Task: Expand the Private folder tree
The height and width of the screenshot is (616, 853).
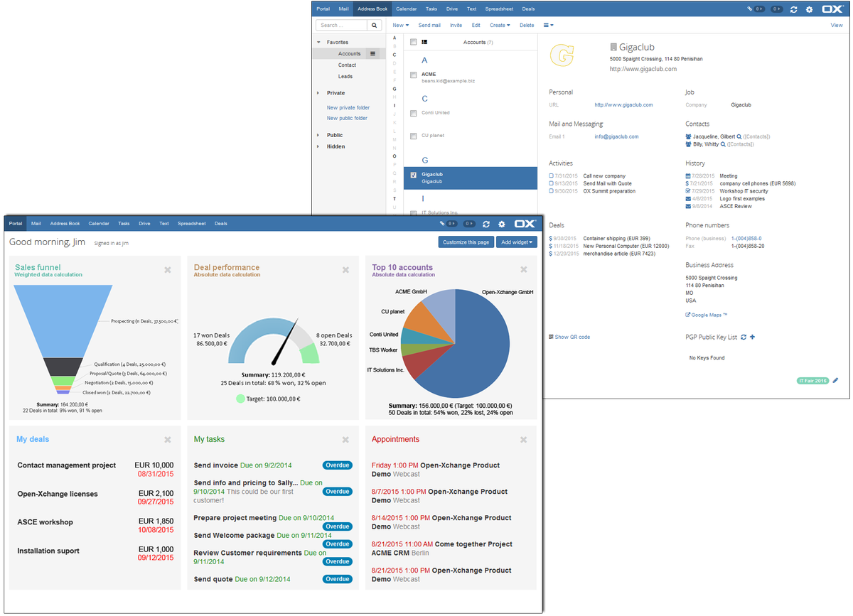Action: point(318,93)
